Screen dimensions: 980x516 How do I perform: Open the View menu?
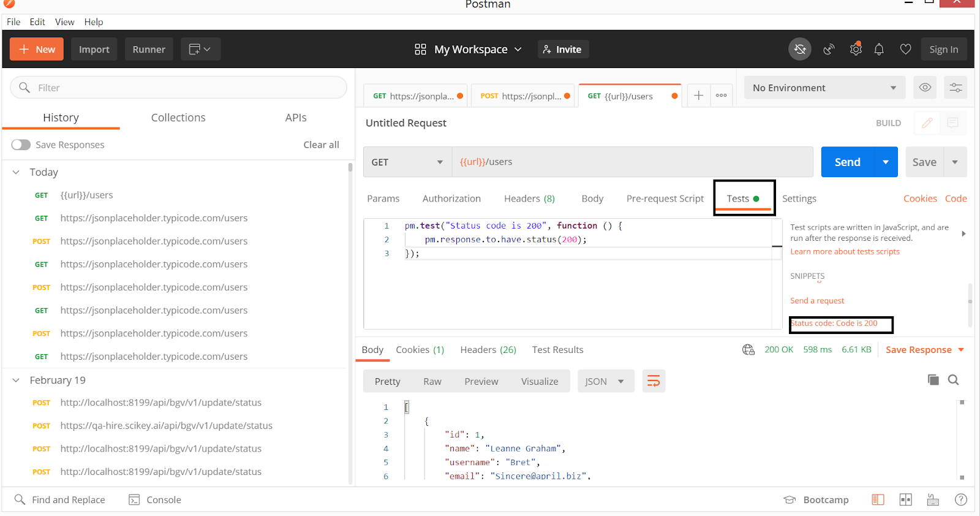click(64, 21)
